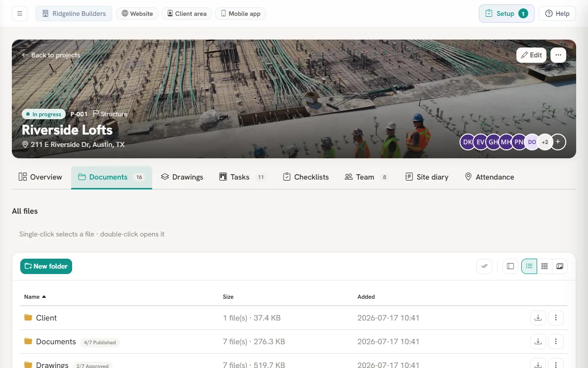This screenshot has width=588, height=368.
Task: Open the Setup checklist button
Action: pyautogui.click(x=506, y=13)
